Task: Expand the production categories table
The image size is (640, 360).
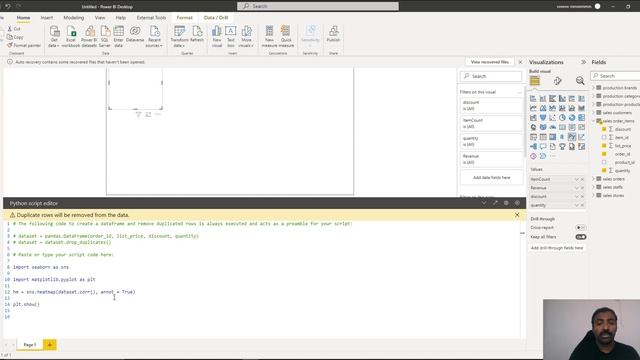Action: click(x=593, y=96)
